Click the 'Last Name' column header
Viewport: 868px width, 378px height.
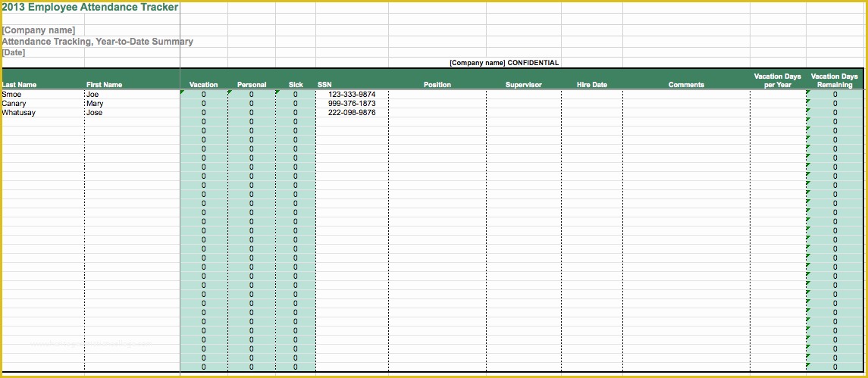point(20,85)
